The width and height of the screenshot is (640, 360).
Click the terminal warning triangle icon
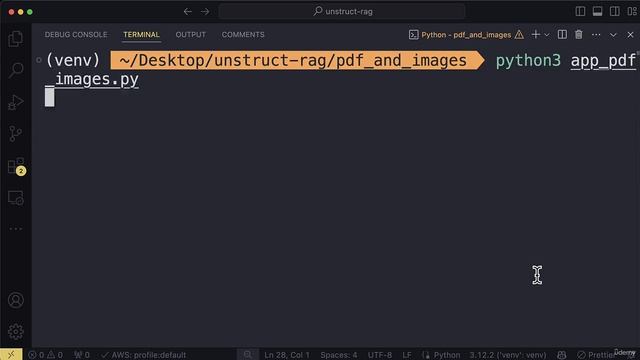(519, 35)
